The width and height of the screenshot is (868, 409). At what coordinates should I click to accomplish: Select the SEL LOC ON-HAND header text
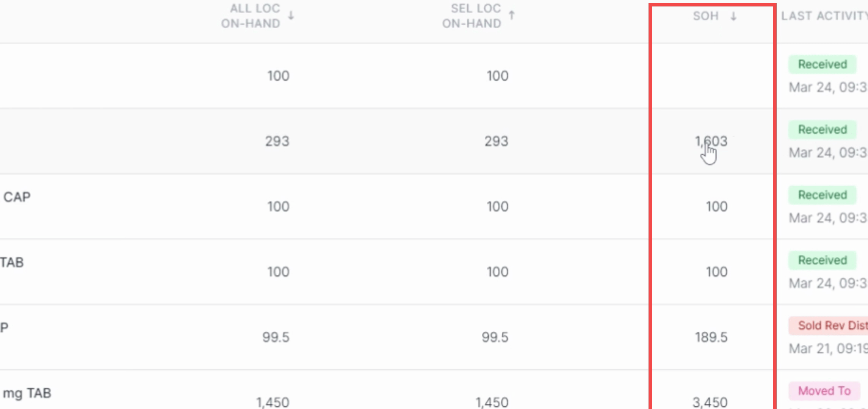(472, 16)
